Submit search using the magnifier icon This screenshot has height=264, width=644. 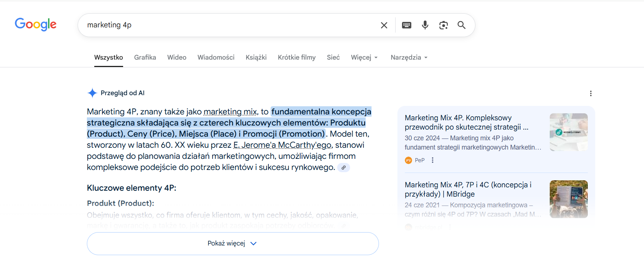[461, 25]
